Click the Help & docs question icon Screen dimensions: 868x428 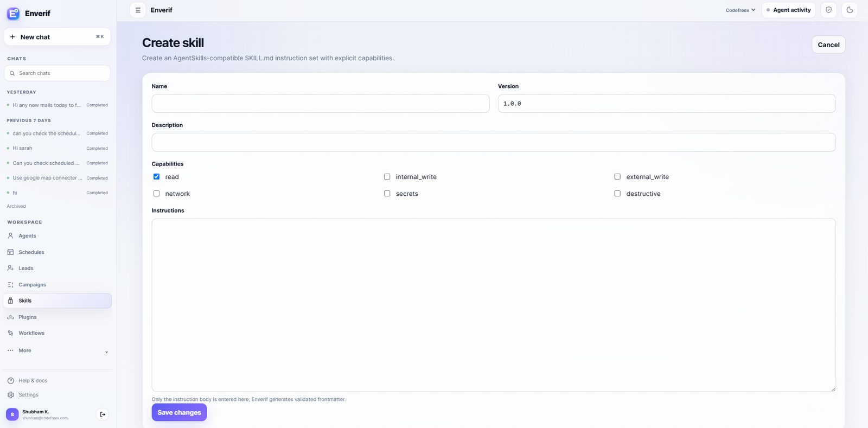(10, 381)
